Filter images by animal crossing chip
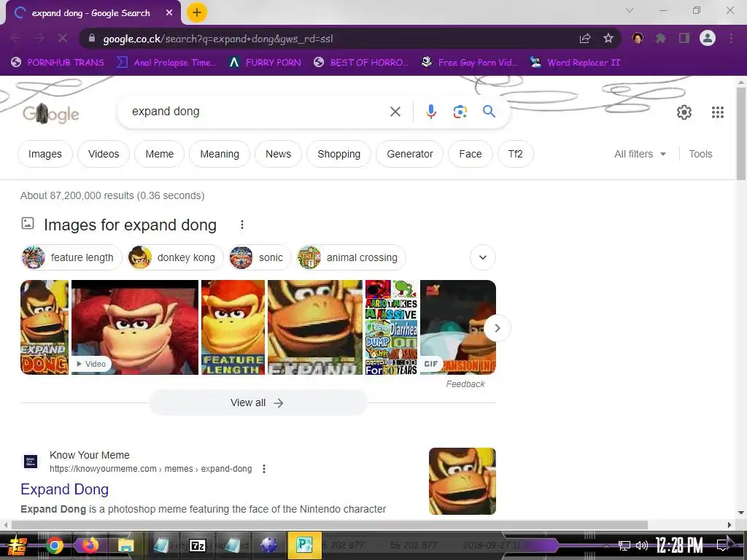This screenshot has height=560, width=747. point(351,257)
